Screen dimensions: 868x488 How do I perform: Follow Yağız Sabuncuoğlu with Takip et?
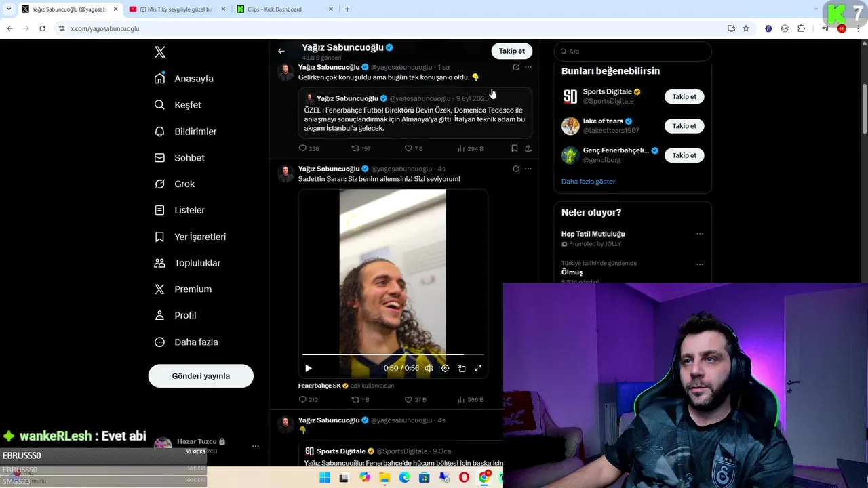pos(512,51)
